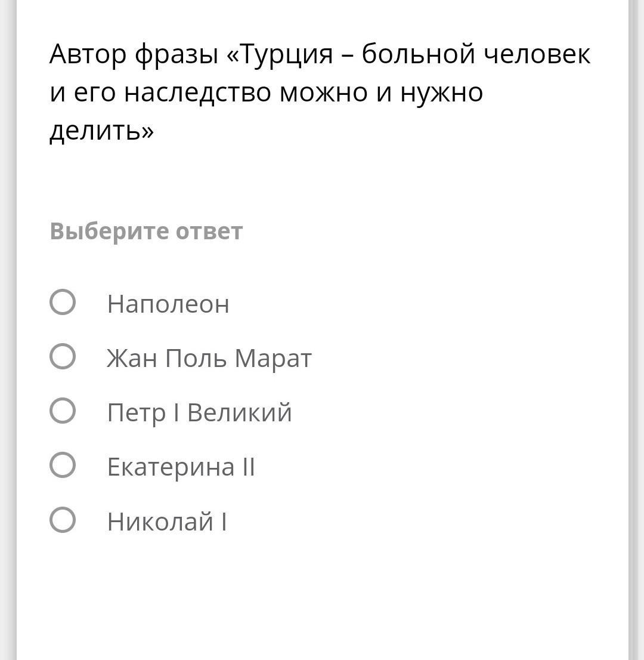Click the Николай I label text
Image resolution: width=644 pixels, height=660 pixels.
(167, 522)
